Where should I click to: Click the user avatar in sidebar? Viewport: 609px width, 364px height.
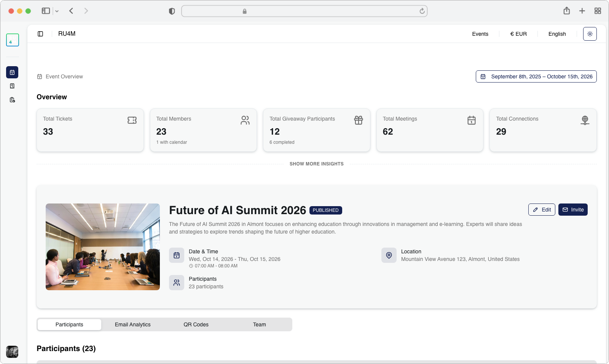click(x=12, y=351)
